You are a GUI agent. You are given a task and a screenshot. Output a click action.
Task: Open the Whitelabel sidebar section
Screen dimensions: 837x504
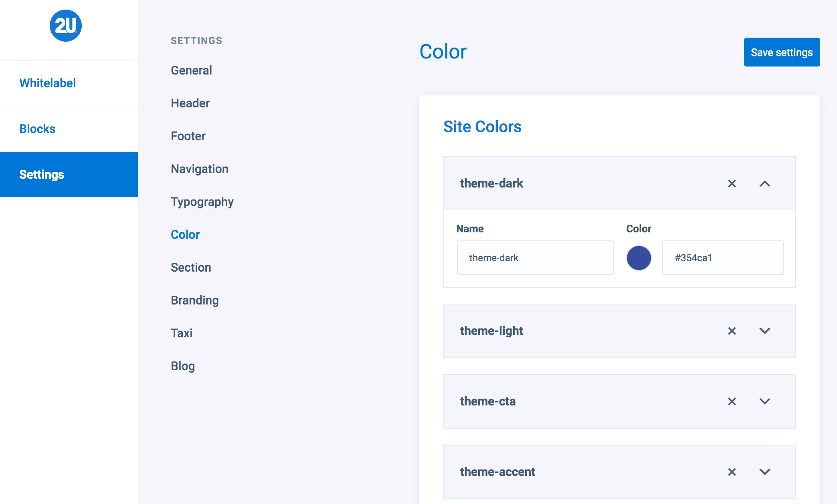click(x=48, y=83)
